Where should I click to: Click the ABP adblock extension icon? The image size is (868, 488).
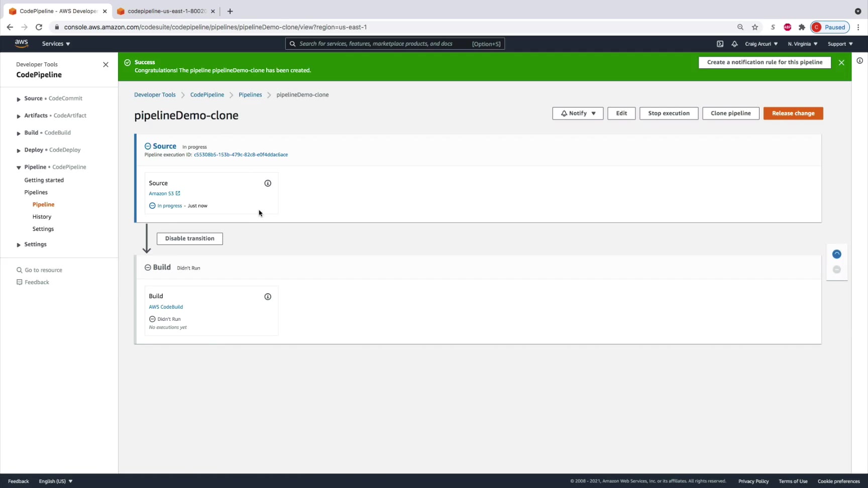click(788, 27)
